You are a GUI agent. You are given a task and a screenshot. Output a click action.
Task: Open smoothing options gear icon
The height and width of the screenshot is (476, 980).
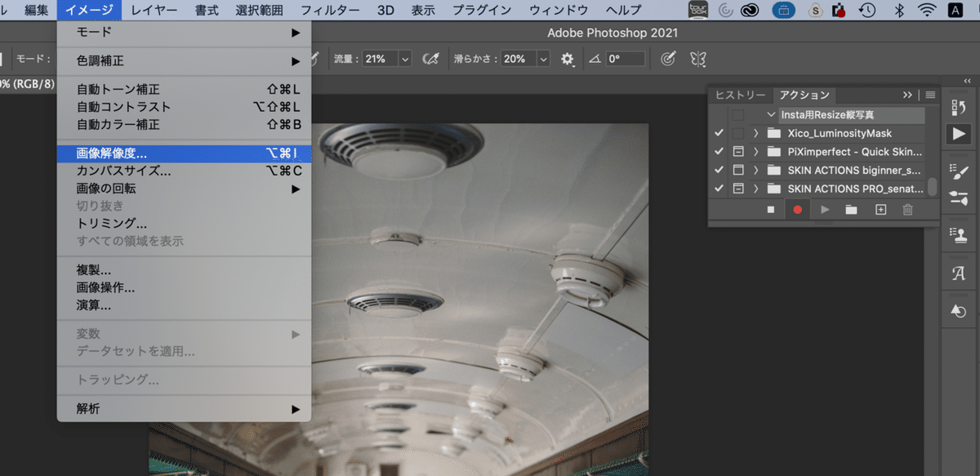[x=568, y=59]
